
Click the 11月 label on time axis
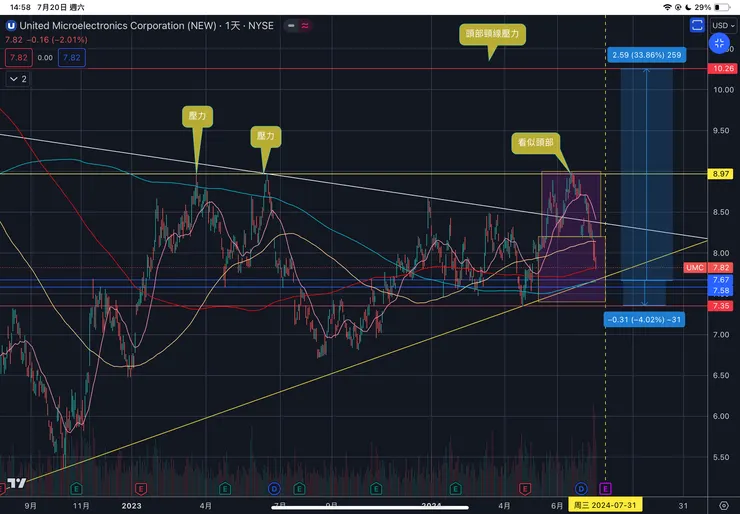[81, 506]
